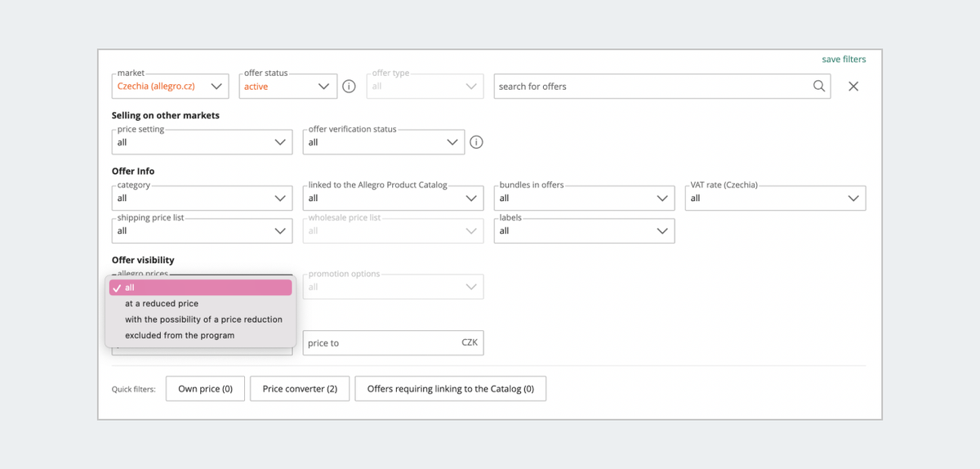Apply the Own price (0) quick filter
The image size is (980, 469).
click(x=205, y=389)
